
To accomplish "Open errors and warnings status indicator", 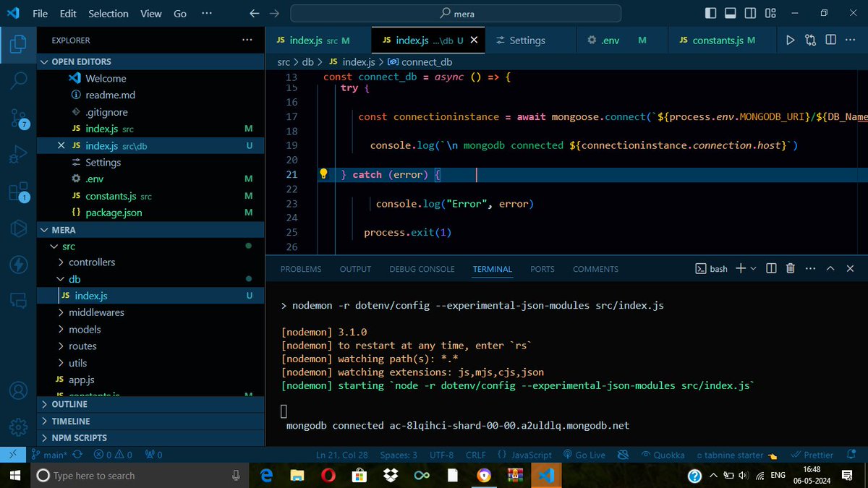I will pyautogui.click(x=114, y=455).
